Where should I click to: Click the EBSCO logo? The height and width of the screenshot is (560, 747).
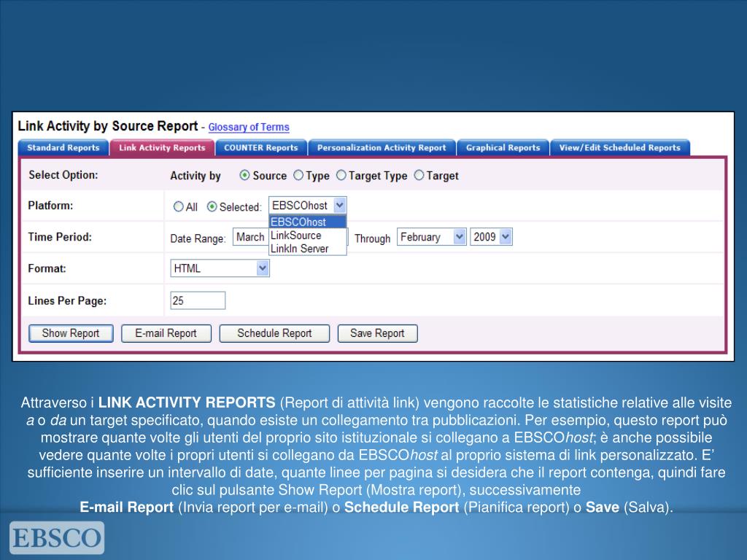pos(56,538)
